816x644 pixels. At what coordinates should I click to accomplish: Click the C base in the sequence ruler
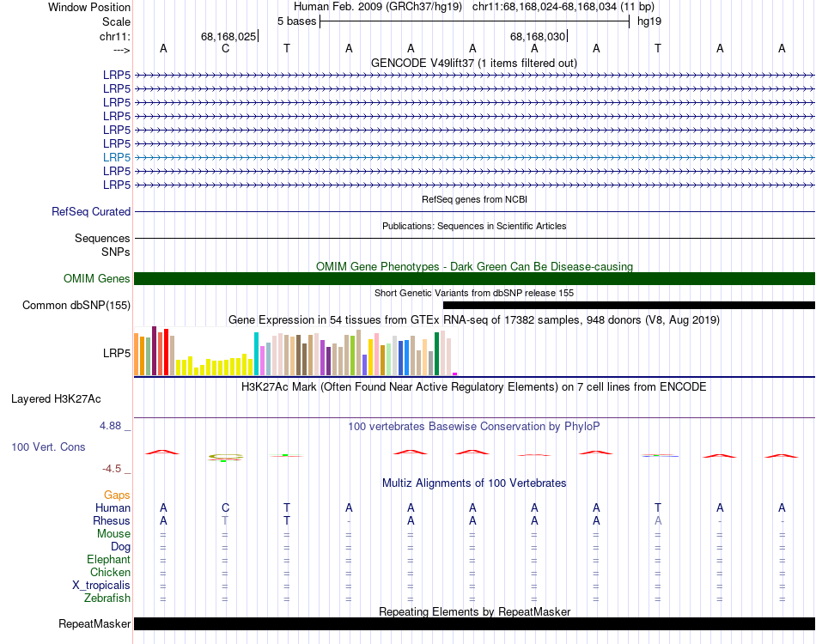225,48
